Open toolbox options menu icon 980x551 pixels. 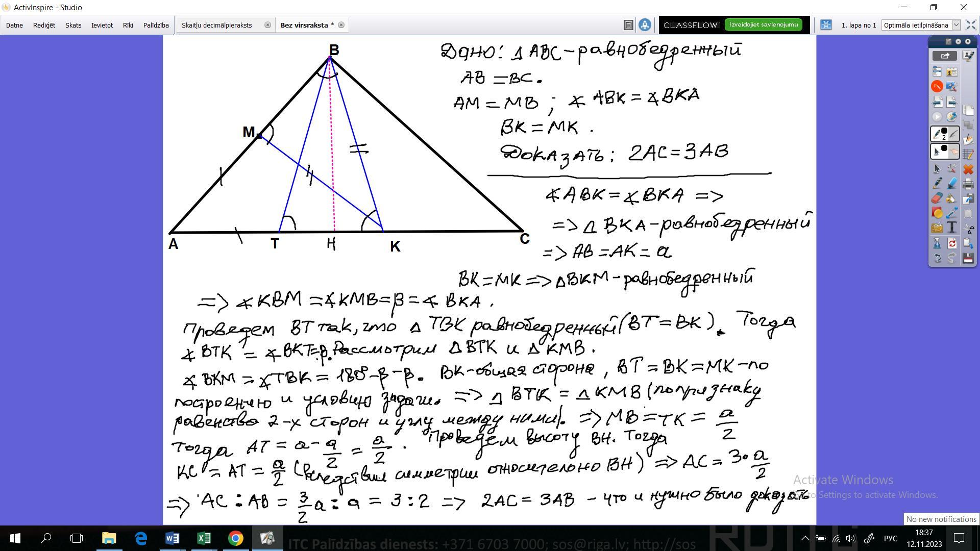click(948, 41)
